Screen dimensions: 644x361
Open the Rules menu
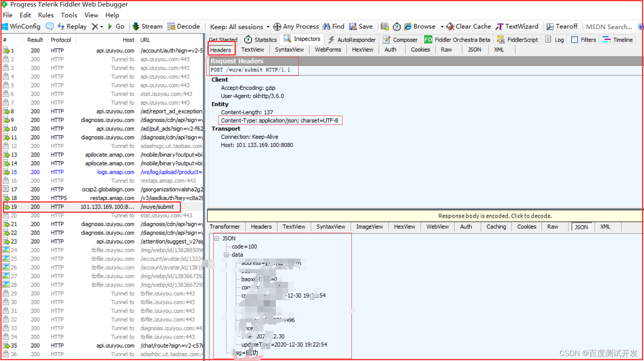46,15
